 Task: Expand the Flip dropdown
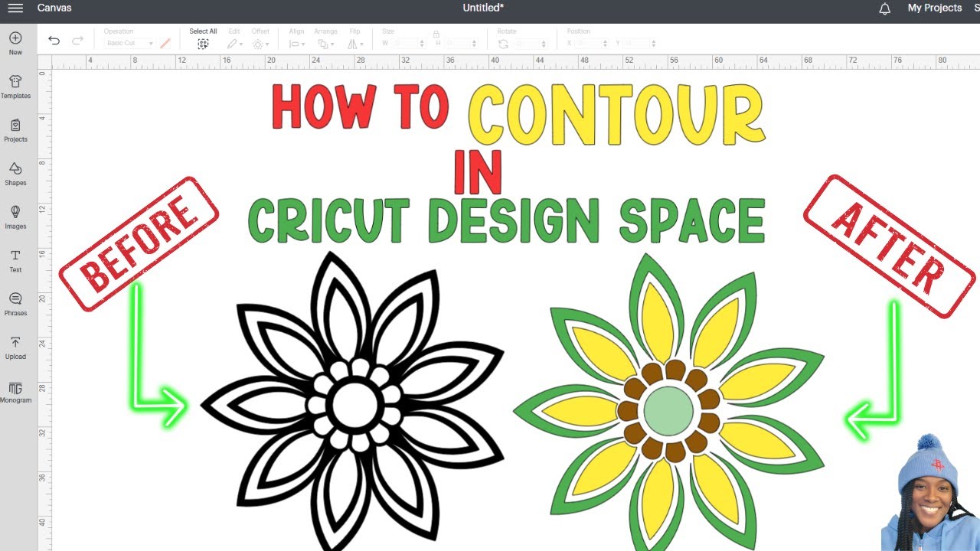click(355, 44)
